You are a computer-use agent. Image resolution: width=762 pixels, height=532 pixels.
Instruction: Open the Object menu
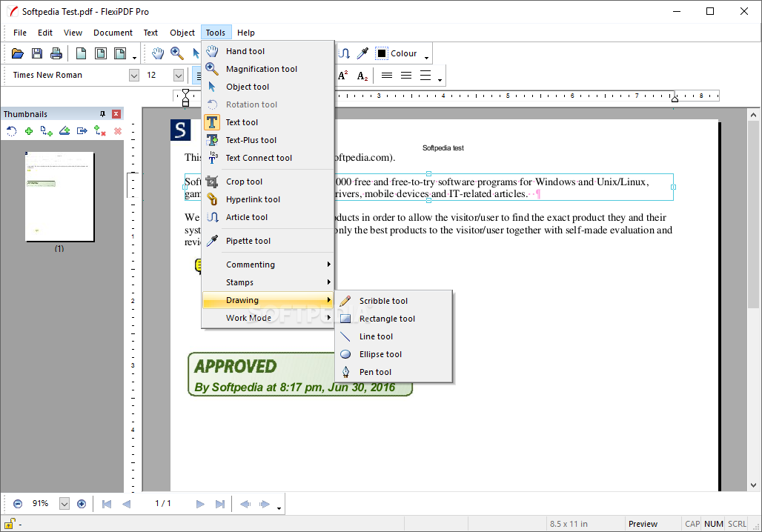pos(182,33)
